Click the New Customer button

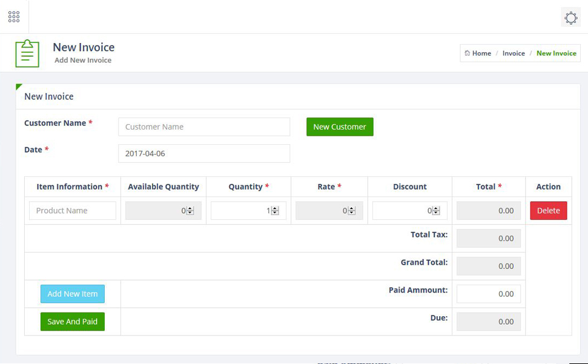[x=340, y=127]
